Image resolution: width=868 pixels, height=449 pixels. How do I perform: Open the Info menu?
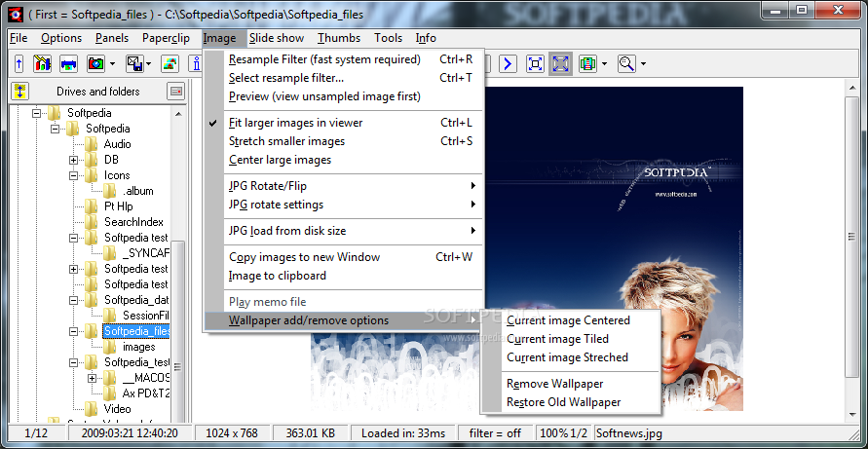click(x=426, y=38)
